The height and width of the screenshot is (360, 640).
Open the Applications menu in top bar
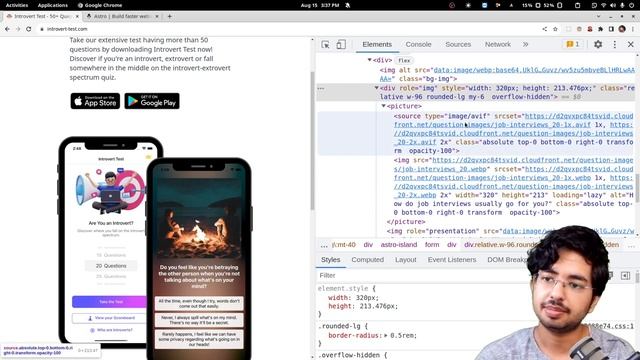point(53,5)
